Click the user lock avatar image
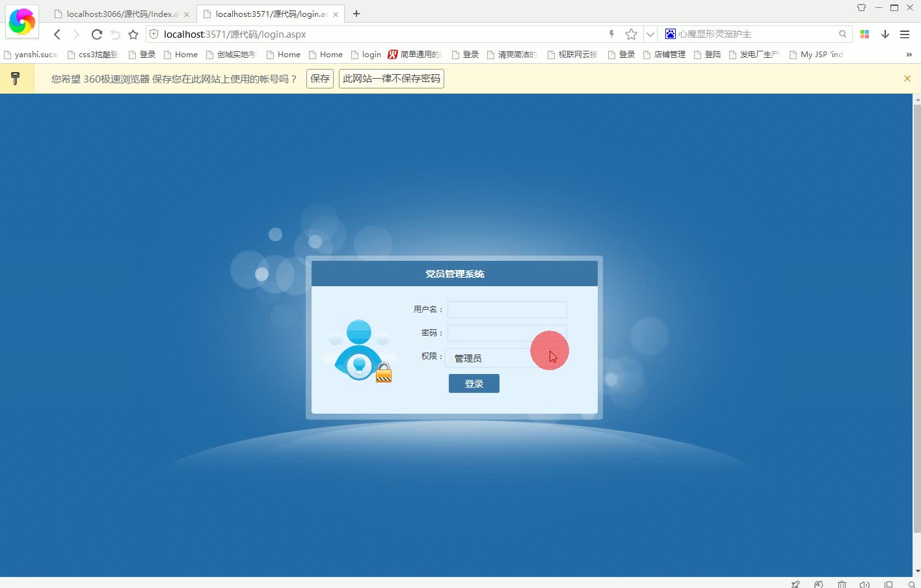This screenshot has height=588, width=921. click(358, 351)
